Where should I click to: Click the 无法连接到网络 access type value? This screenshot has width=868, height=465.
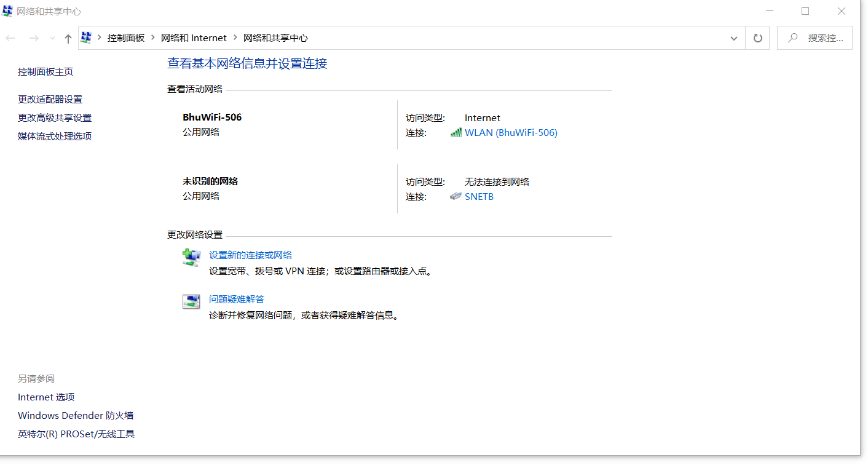point(497,181)
